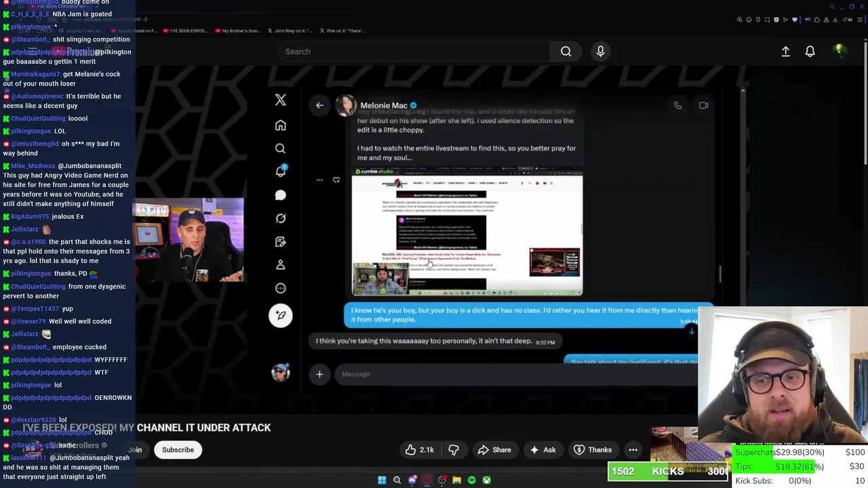Jump to latest message down arrow
Viewport: 868px width, 488px height.
click(x=691, y=331)
